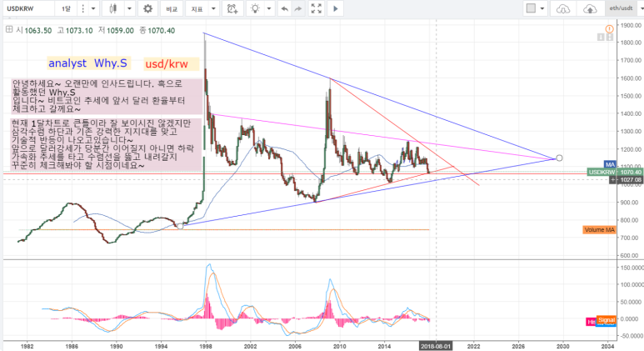Viewport: 644px width, 351px height.
Task: Click the gray down-arrow pane button
Action: click(601, 38)
